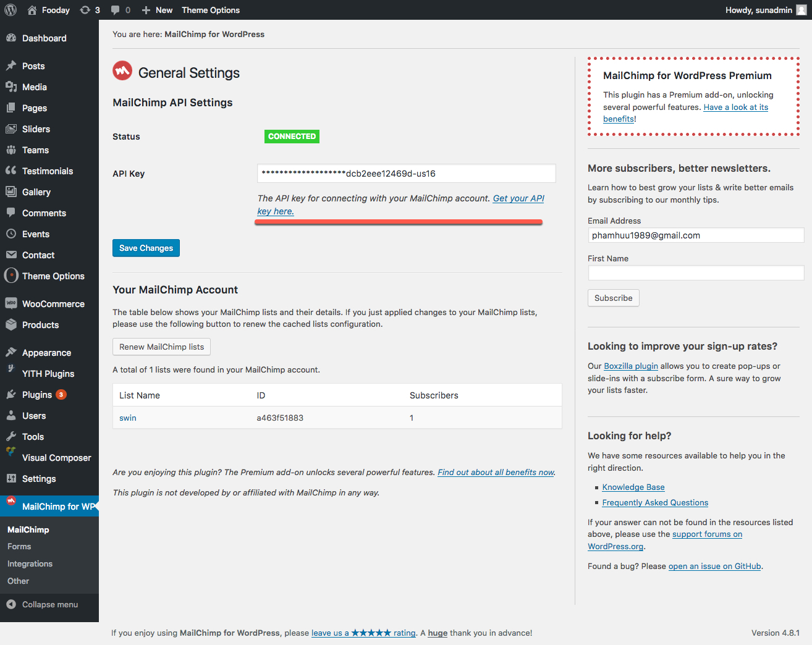
Task: Click the sunadmin avatar icon
Action: tap(801, 10)
